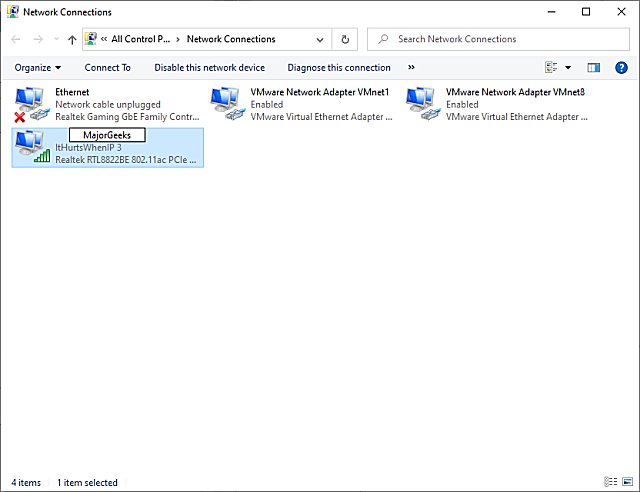This screenshot has height=492, width=640.
Task: Show more toolbar commands chevron
Action: 411,67
